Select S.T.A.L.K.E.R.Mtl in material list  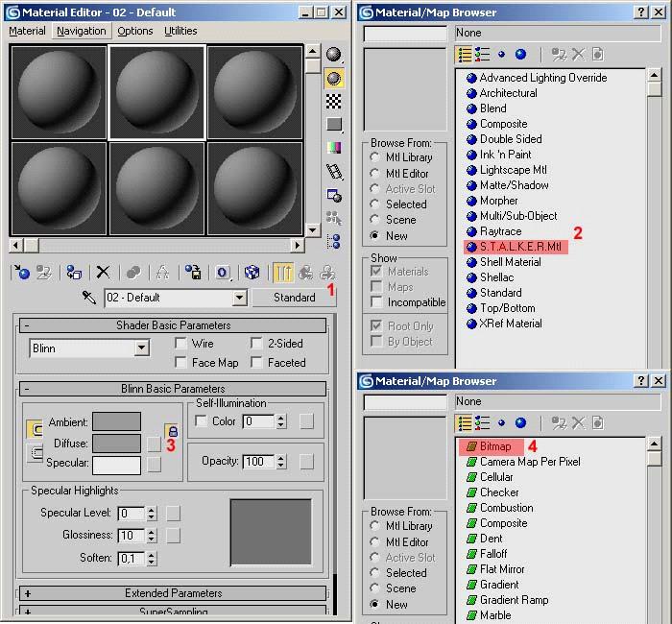518,247
